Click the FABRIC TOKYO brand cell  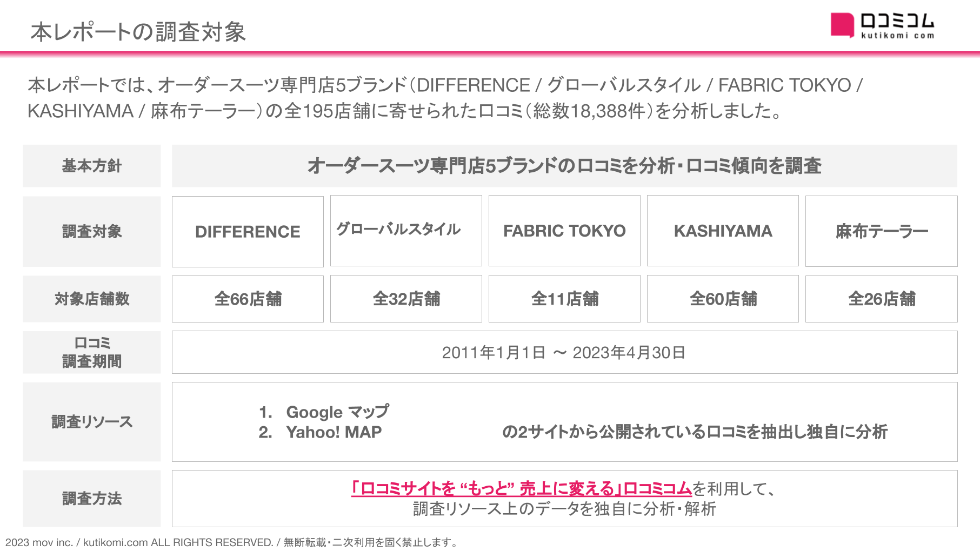point(564,231)
